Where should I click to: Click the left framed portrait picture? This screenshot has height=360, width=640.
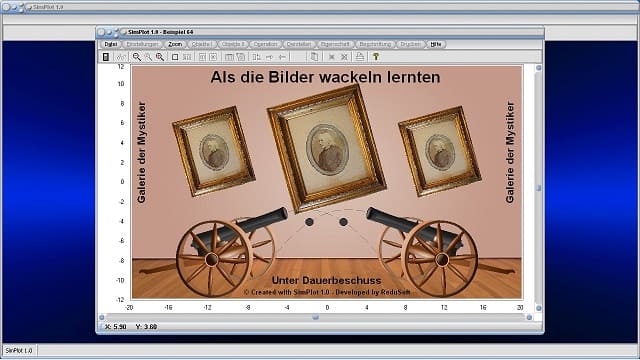(213, 151)
